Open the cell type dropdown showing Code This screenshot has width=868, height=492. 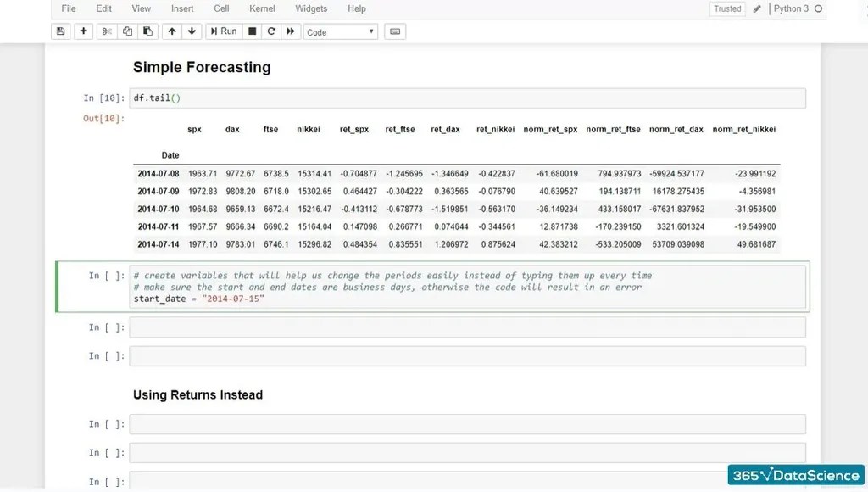click(339, 31)
